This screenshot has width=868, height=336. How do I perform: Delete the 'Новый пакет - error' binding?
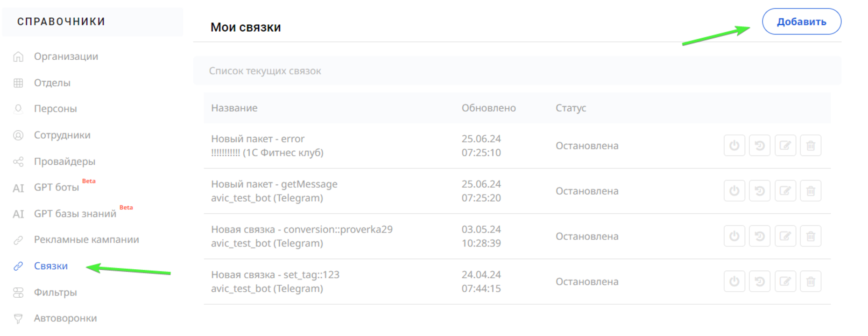coord(811,146)
